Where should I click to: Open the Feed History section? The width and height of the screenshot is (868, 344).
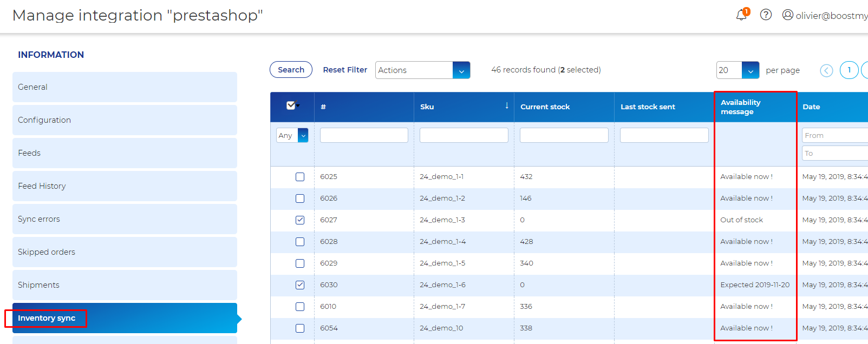click(x=125, y=186)
